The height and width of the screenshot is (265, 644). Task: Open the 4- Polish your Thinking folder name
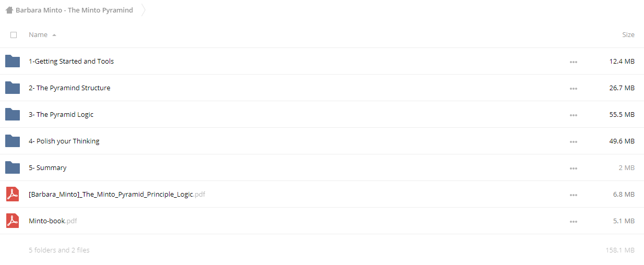point(64,141)
